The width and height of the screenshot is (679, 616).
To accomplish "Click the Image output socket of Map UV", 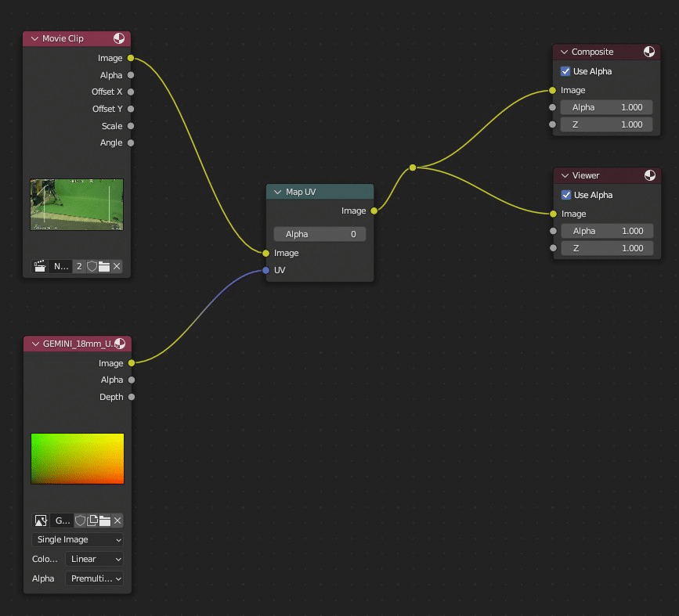I will click(374, 211).
